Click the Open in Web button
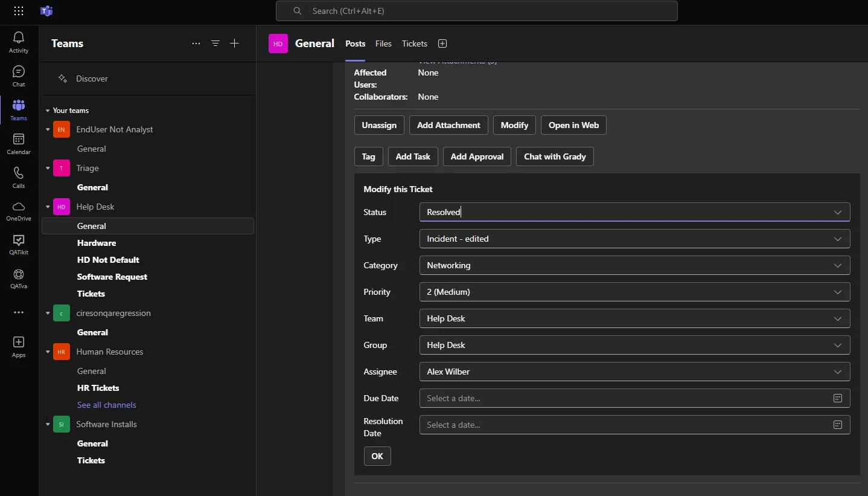The height and width of the screenshot is (496, 868). (x=573, y=125)
